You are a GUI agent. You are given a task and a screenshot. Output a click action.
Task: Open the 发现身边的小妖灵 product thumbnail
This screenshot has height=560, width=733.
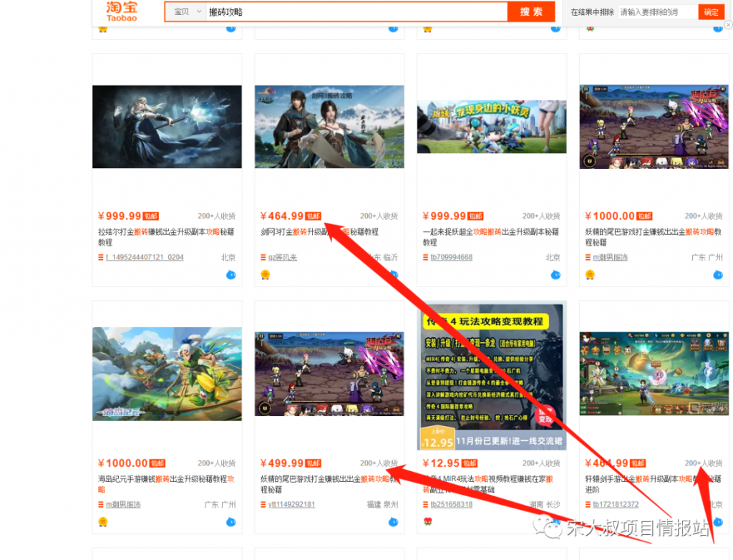pyautogui.click(x=492, y=127)
